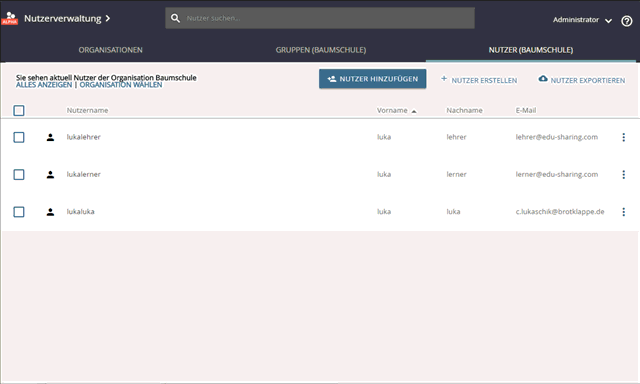640x384 pixels.
Task: Open the help question mark icon
Action: pyautogui.click(x=627, y=21)
